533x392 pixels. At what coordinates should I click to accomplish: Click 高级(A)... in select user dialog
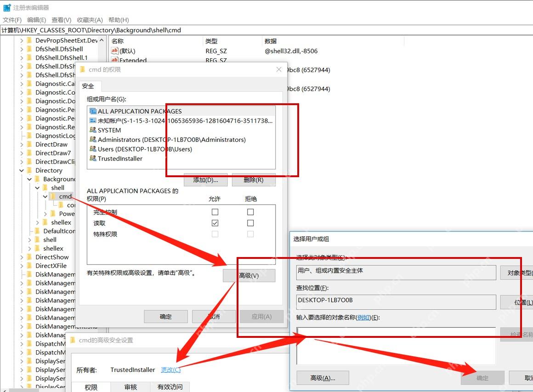tap(323, 378)
